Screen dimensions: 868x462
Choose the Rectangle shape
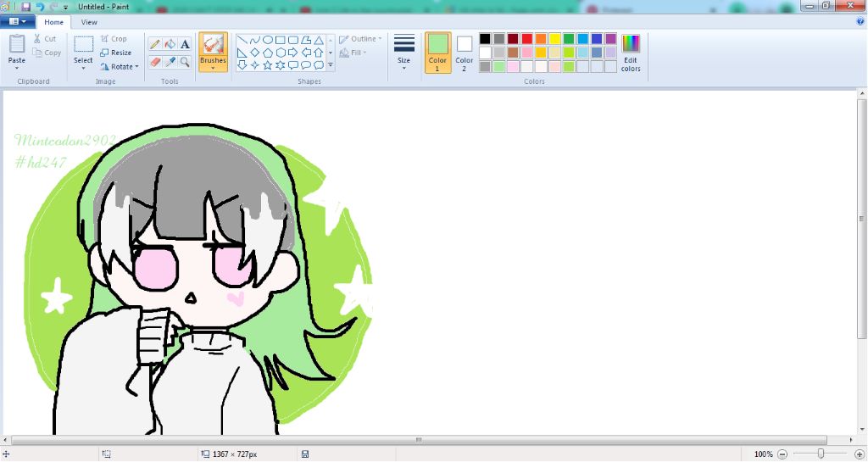[x=280, y=40]
